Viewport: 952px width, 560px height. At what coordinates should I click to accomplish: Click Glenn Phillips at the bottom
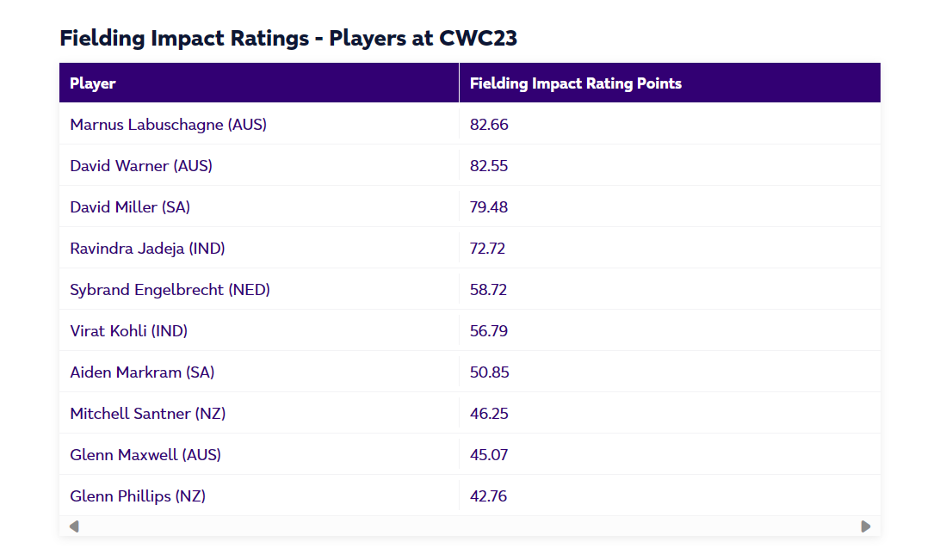pyautogui.click(x=137, y=495)
